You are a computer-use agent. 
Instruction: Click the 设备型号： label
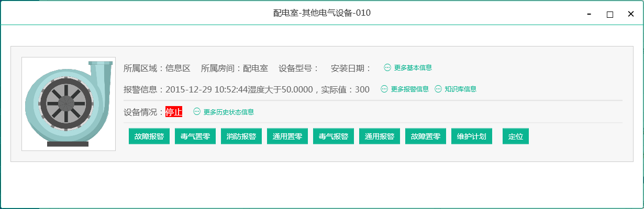coord(299,68)
